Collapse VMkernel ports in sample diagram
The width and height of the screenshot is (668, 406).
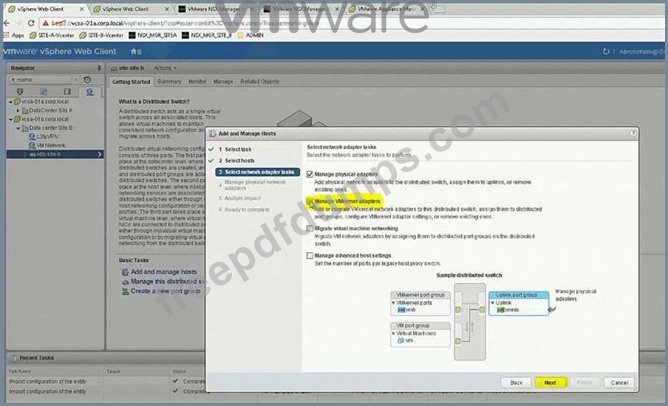point(393,303)
